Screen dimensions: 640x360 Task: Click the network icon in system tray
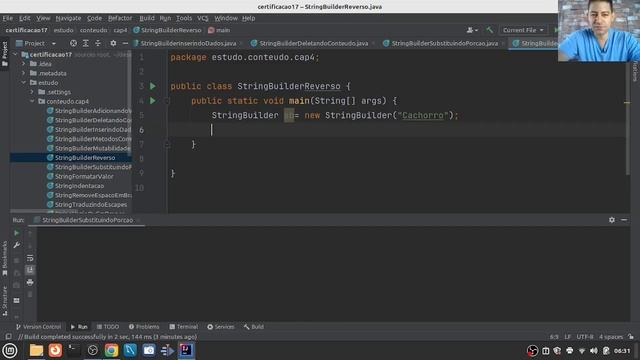point(582,351)
